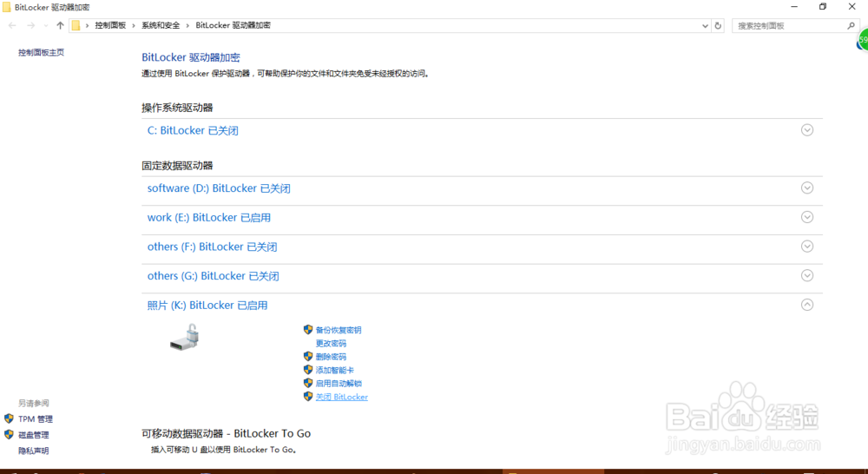
Task: Expand the C: BitLocker drive chevron
Action: [x=807, y=130]
